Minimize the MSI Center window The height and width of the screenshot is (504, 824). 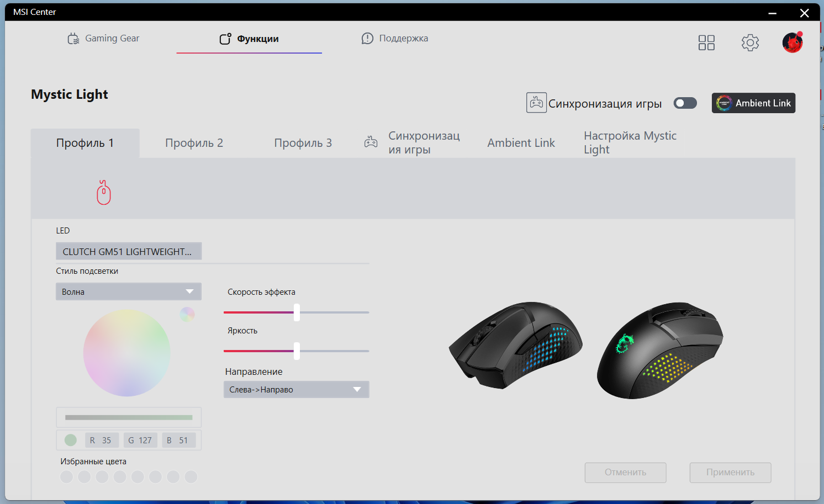click(x=773, y=13)
